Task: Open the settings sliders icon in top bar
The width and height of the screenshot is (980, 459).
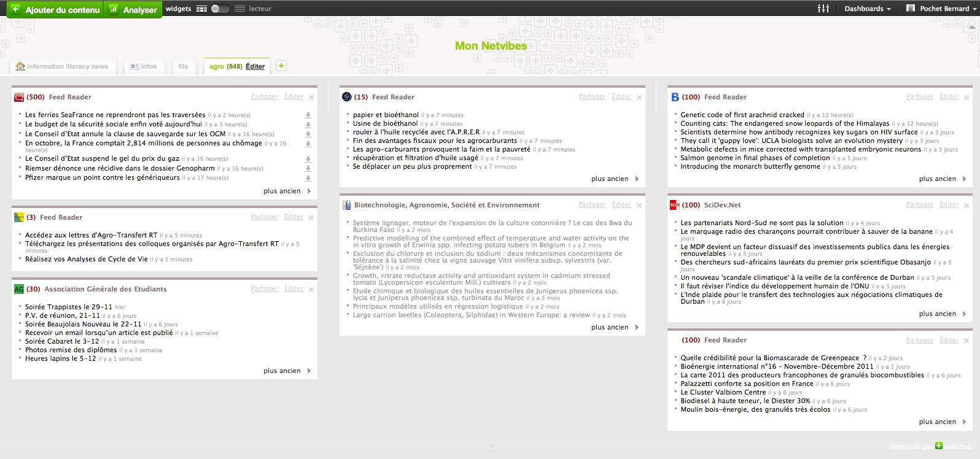Action: tap(823, 9)
